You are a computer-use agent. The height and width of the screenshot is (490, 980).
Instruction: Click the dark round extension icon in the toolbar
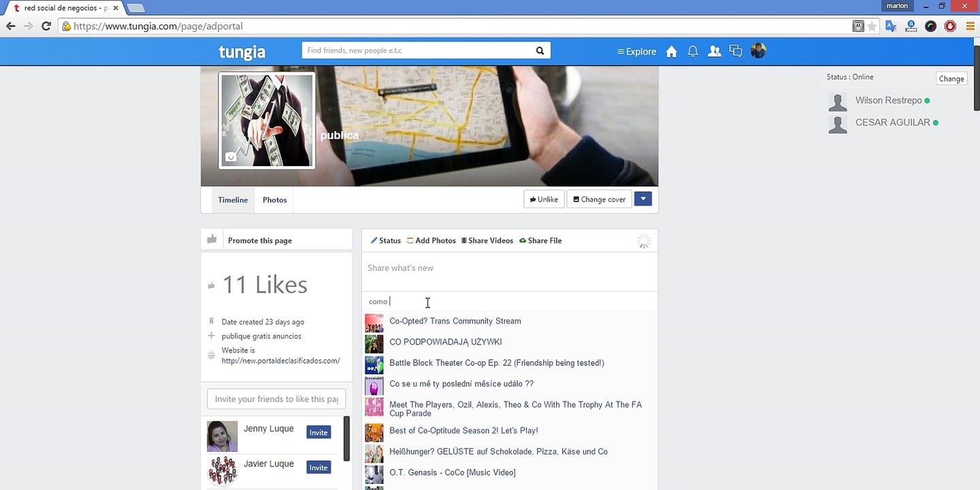tap(930, 27)
